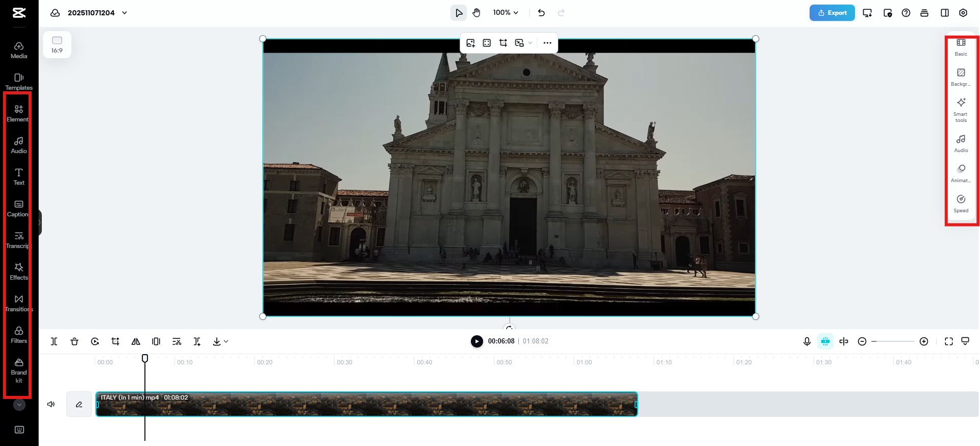
Task: Expand more sidebar items with down chevron
Action: point(19,405)
